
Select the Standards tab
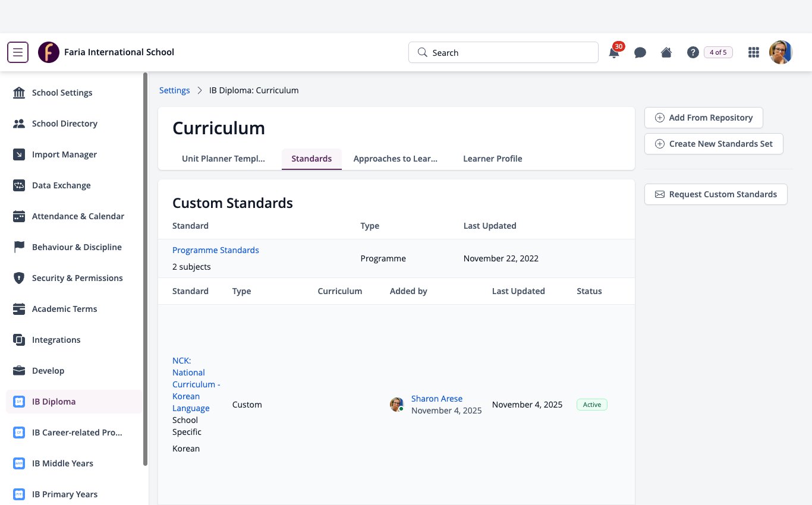coord(311,159)
